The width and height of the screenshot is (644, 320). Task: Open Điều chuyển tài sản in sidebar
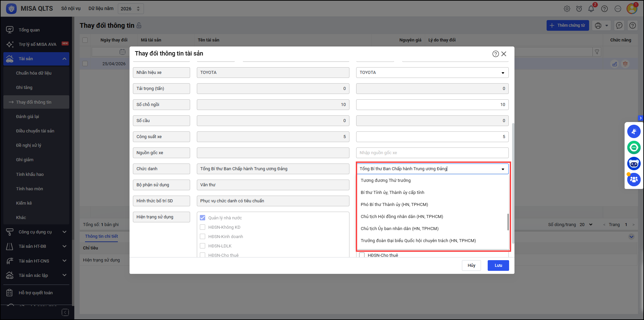pos(35,131)
